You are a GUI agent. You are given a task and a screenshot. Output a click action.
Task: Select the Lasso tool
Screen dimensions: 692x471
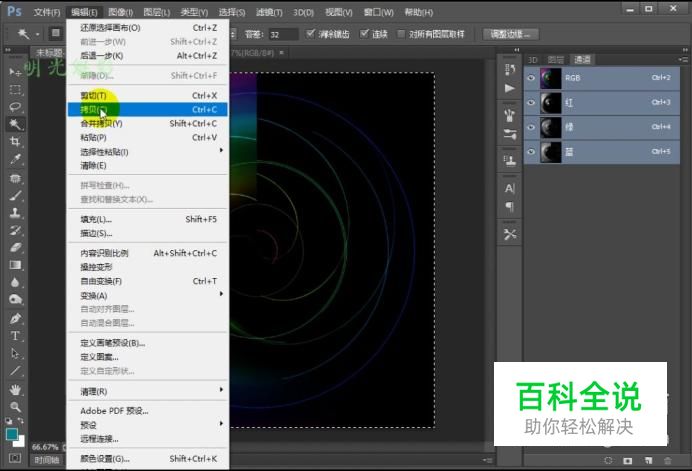tap(15, 106)
